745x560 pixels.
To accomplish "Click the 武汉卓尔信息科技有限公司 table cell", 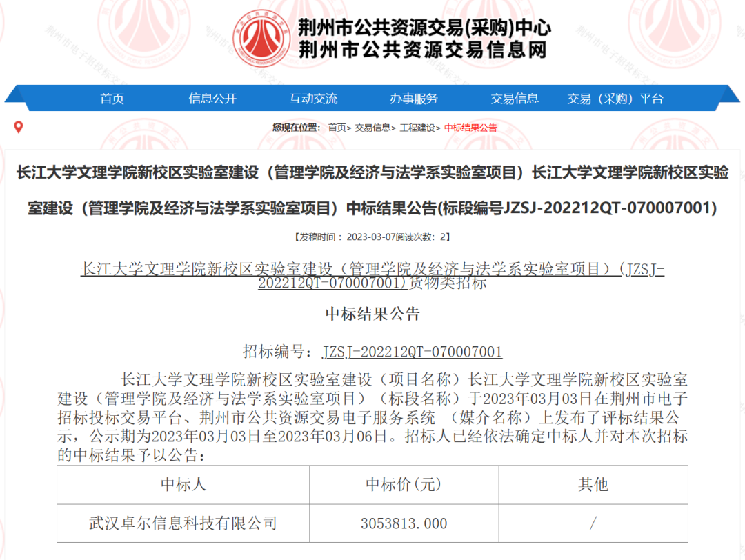I will pyautogui.click(x=183, y=523).
